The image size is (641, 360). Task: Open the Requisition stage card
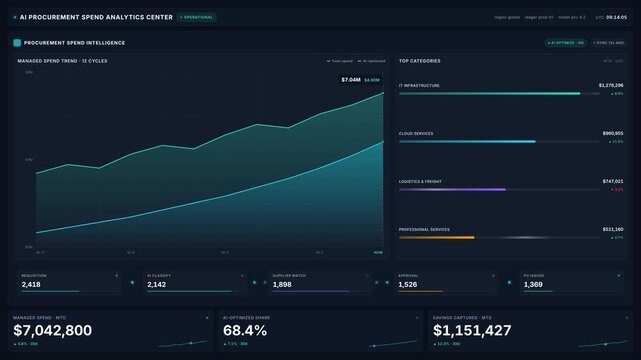(69, 282)
